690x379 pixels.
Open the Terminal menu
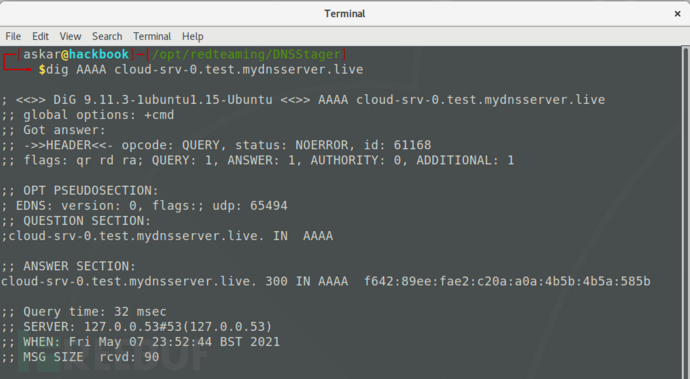point(152,36)
